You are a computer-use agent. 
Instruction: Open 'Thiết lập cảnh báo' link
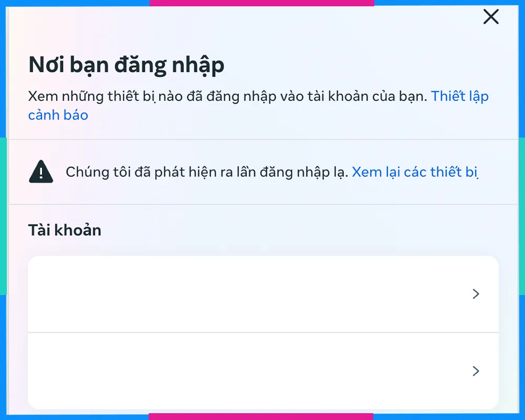(x=460, y=96)
